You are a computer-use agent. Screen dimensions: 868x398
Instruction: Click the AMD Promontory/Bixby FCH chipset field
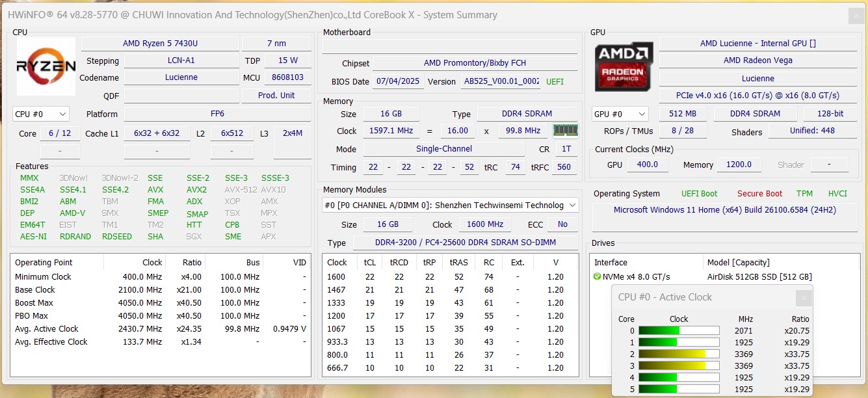coord(475,63)
